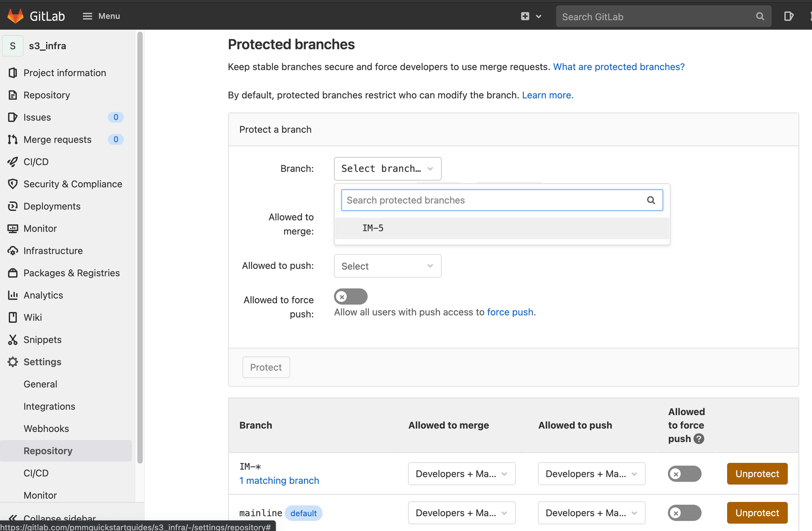Click the Repository settings menu item
This screenshot has height=531, width=812.
(47, 451)
